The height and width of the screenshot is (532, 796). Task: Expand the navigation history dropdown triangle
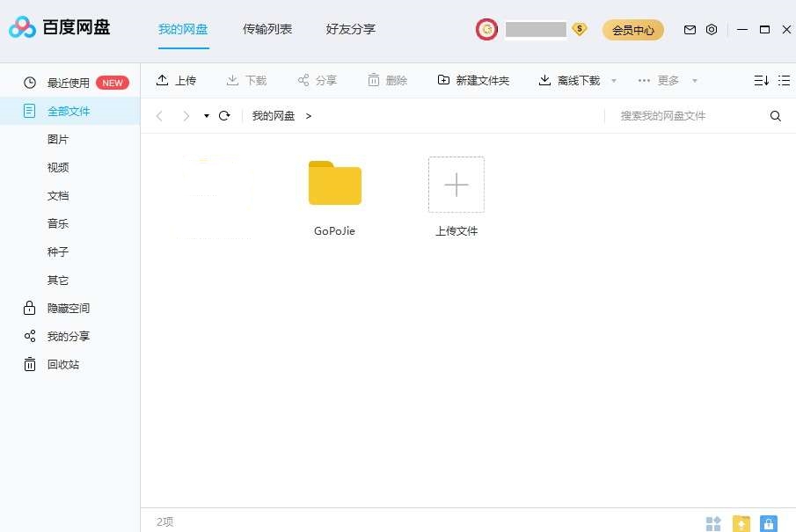[x=206, y=116]
